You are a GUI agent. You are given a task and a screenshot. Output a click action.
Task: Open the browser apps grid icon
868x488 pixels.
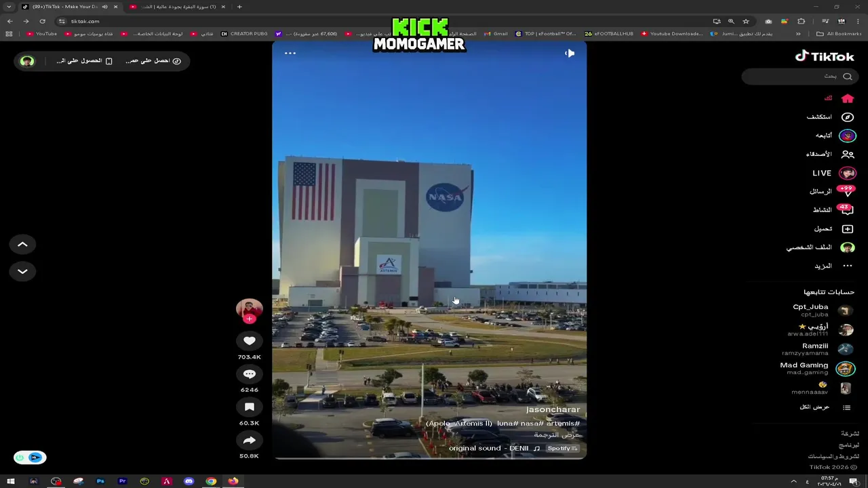(x=9, y=34)
